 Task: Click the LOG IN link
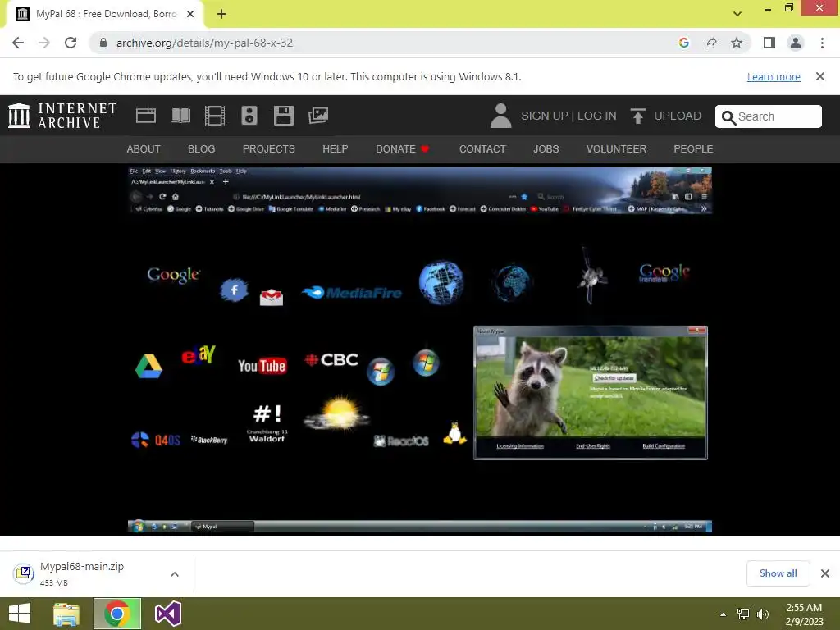pyautogui.click(x=597, y=116)
